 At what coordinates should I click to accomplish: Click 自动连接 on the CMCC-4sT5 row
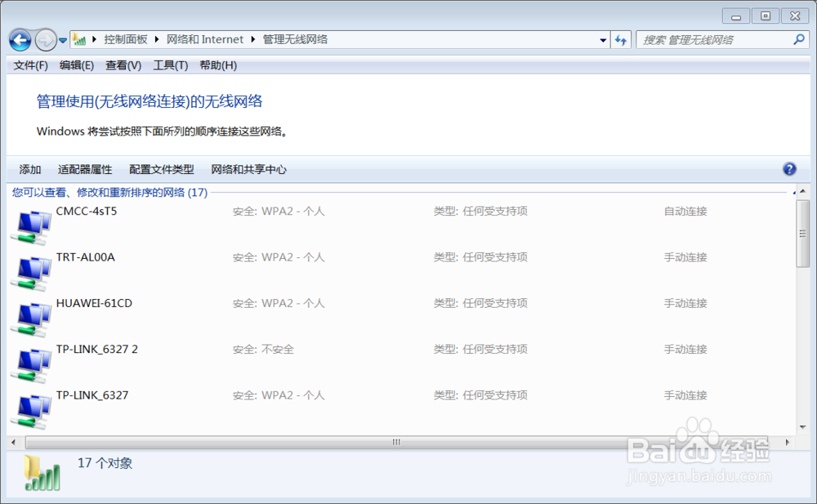pos(685,211)
